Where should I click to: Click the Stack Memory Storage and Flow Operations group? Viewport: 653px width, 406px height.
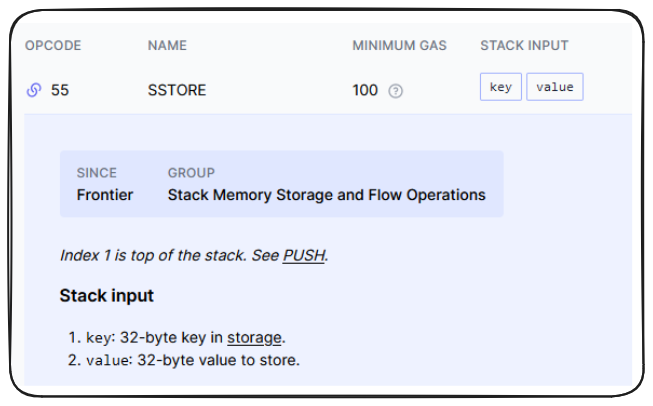pyautogui.click(x=326, y=195)
